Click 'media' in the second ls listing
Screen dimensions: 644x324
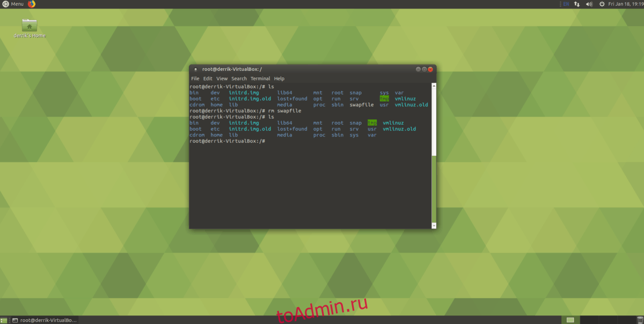284,135
